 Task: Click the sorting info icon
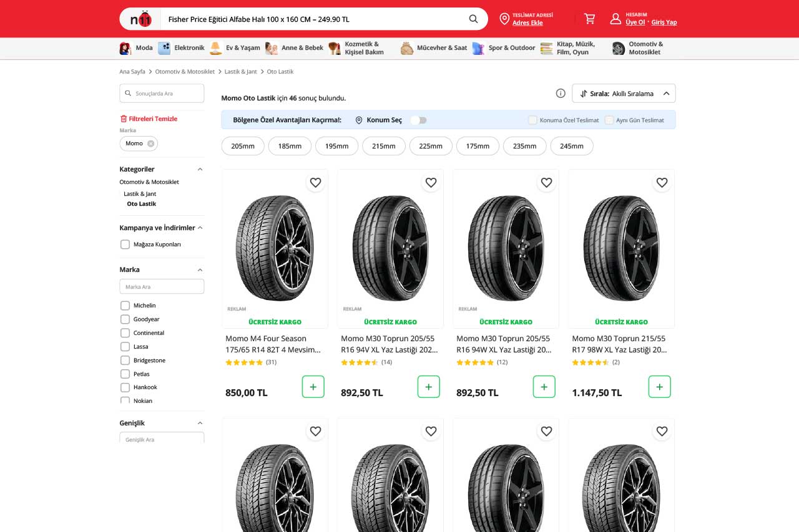point(561,94)
